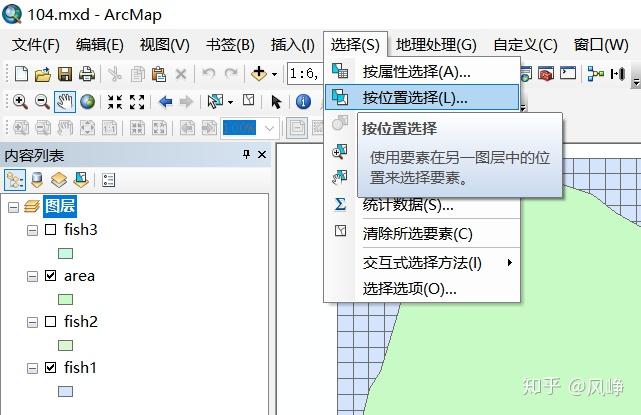
Task: Open the 书签(B) menu
Action: coord(230,45)
